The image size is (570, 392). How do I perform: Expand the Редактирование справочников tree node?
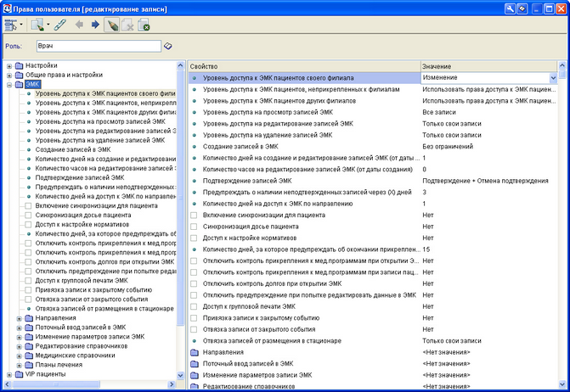(x=20, y=347)
